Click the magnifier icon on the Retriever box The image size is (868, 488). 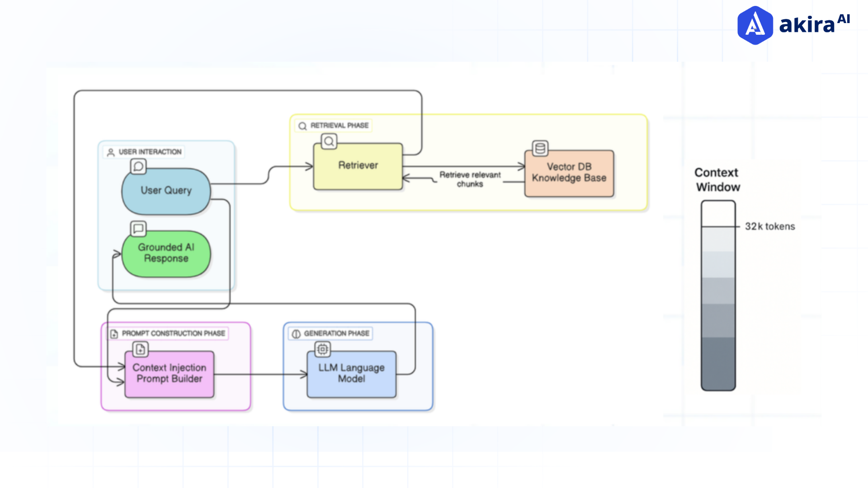click(329, 141)
